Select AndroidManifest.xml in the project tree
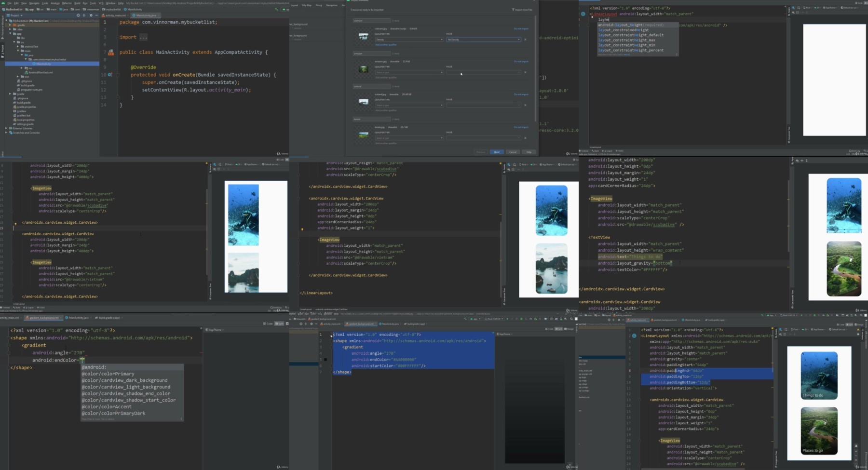The height and width of the screenshot is (470, 868). [41, 72]
